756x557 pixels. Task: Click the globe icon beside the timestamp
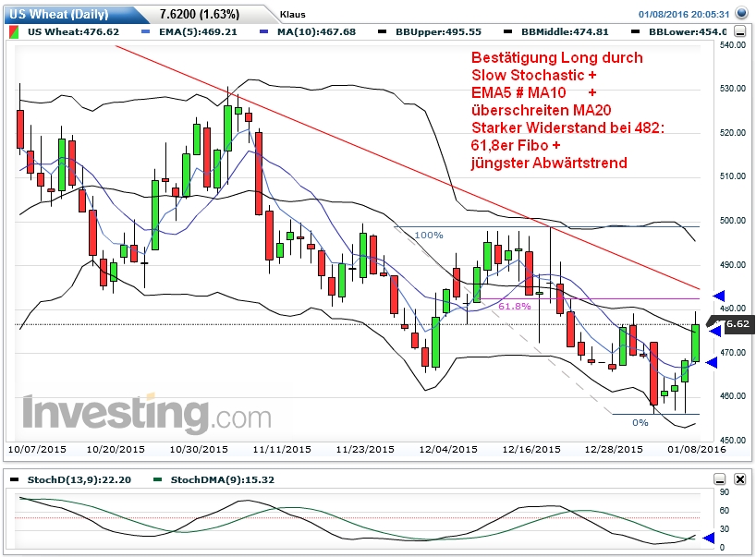(x=742, y=14)
